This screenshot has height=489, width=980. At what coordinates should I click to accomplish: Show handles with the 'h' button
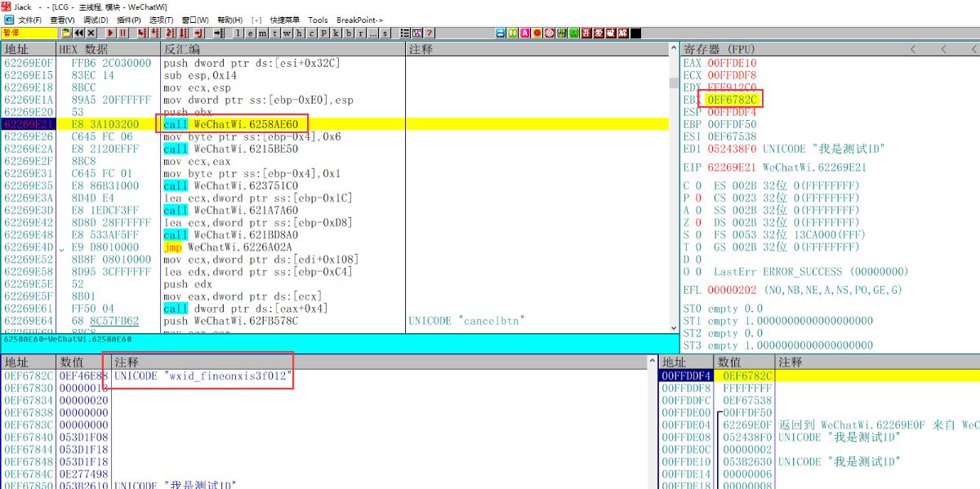tap(299, 33)
